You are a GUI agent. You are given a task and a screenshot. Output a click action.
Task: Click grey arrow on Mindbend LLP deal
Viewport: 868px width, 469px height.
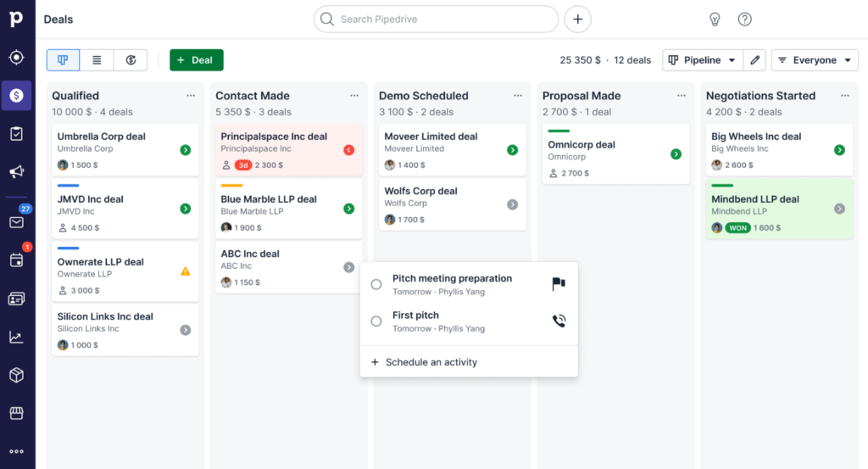[840, 209]
